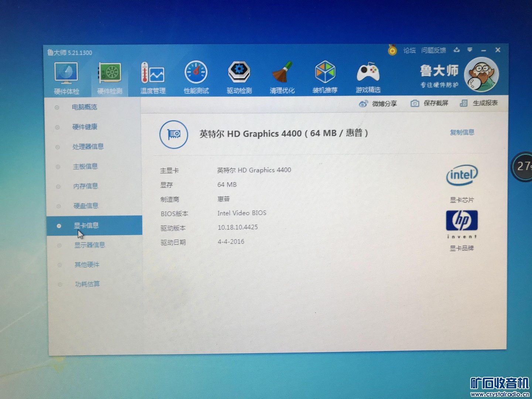Click the 鲁大师 mascot avatar

pyautogui.click(x=481, y=75)
